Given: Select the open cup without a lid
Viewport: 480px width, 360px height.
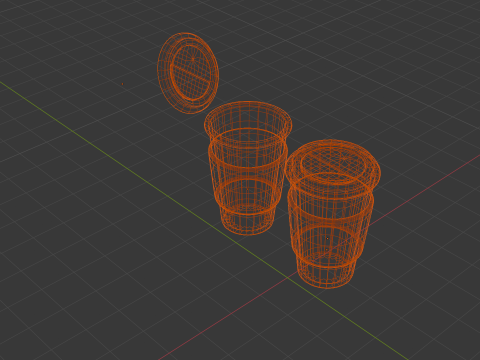Looking at the screenshot, I should pos(247,168).
